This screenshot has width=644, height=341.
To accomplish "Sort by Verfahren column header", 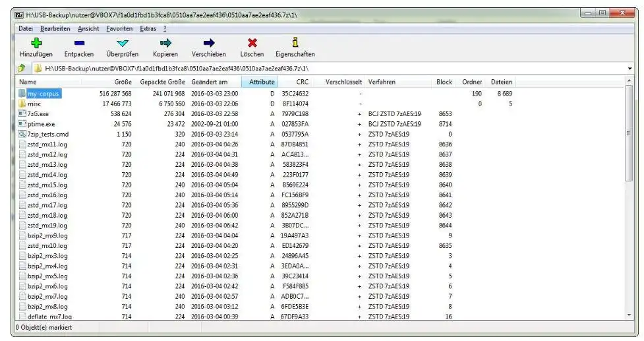I will [398, 82].
